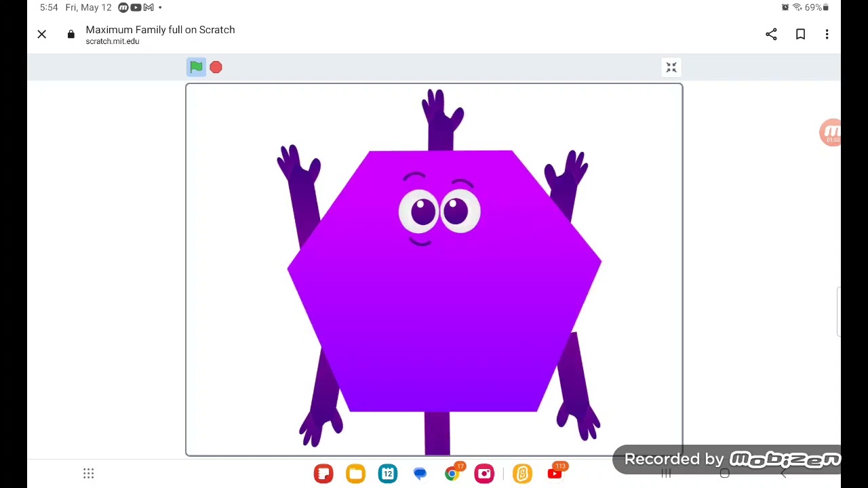The width and height of the screenshot is (868, 488).
Task: Tap the floating Mobizen recorder bubble
Action: [831, 132]
